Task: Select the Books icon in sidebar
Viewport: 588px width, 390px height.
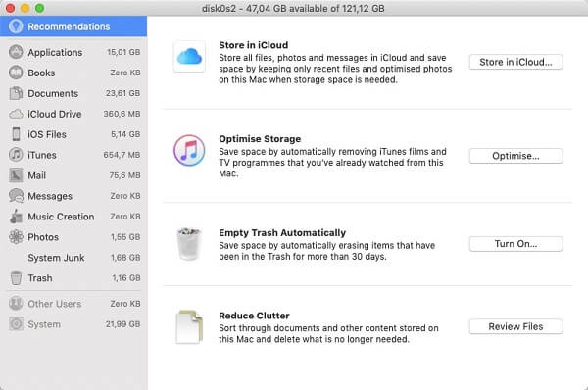Action: [x=16, y=73]
